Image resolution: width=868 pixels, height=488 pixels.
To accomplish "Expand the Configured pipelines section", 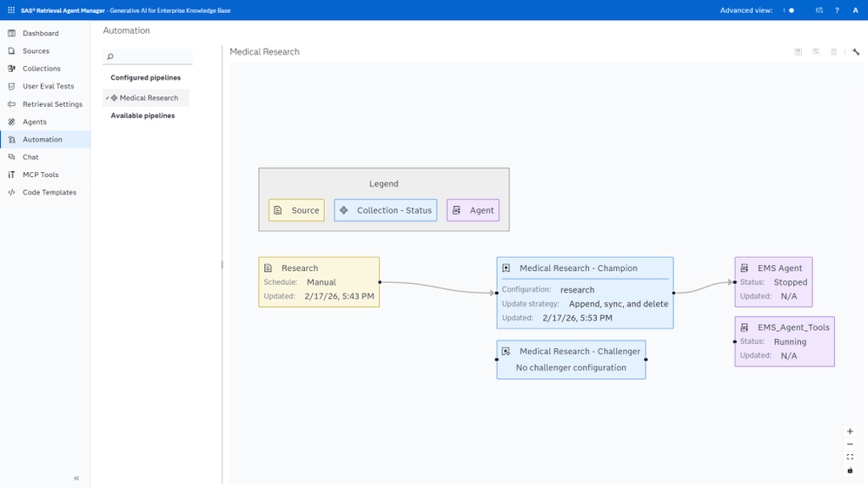I will pos(146,77).
